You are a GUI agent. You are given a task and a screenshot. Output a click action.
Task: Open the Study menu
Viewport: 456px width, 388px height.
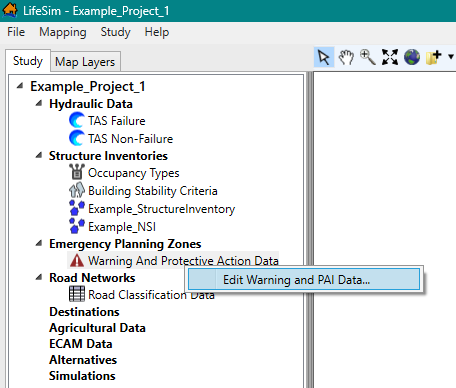tap(115, 32)
